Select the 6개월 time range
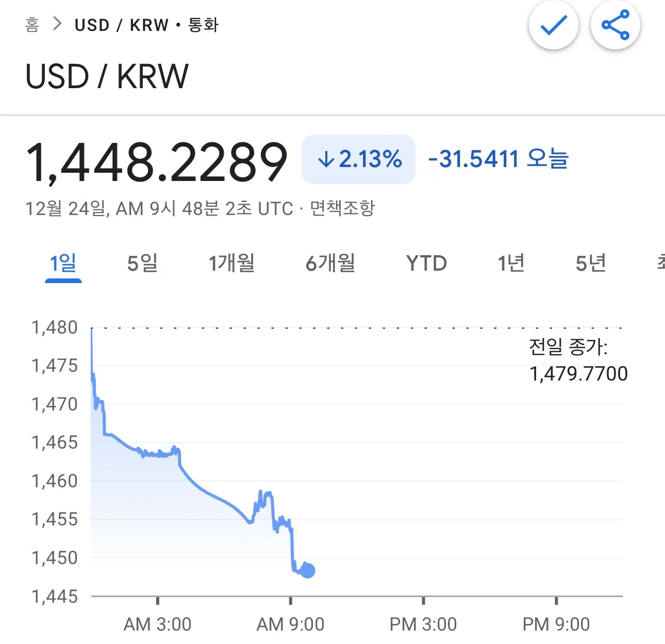Image resolution: width=665 pixels, height=644 pixels. [x=330, y=263]
